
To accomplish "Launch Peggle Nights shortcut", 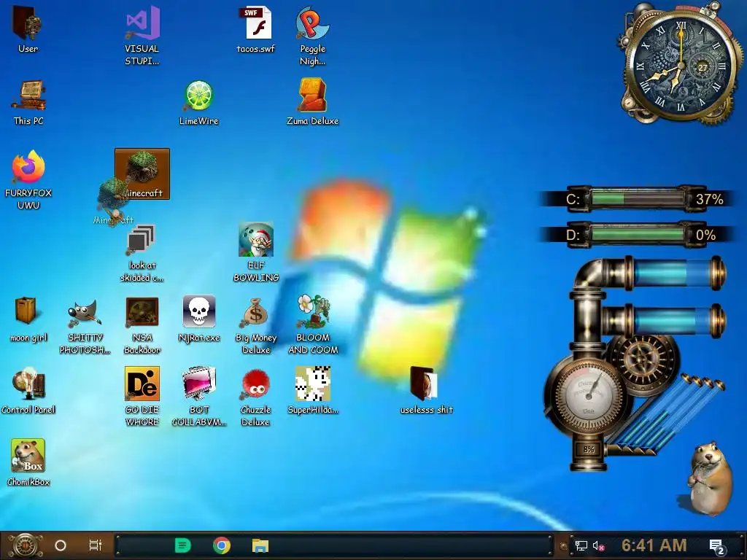I will click(312, 36).
